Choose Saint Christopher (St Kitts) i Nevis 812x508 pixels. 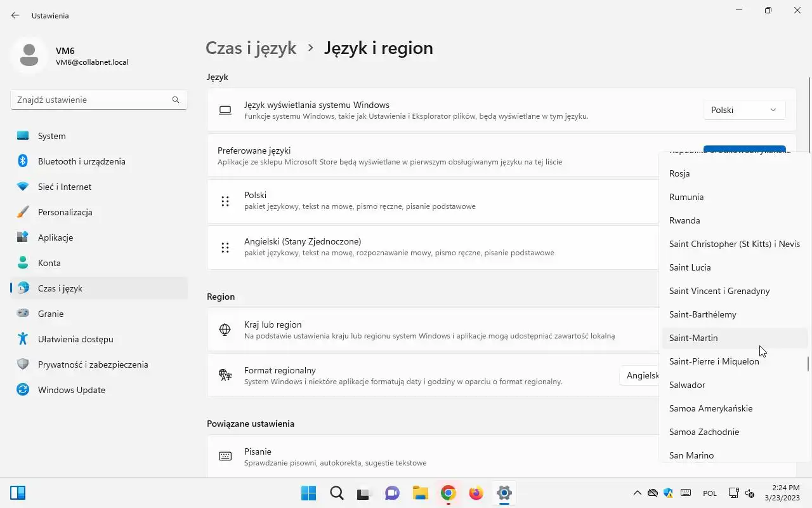point(735,244)
